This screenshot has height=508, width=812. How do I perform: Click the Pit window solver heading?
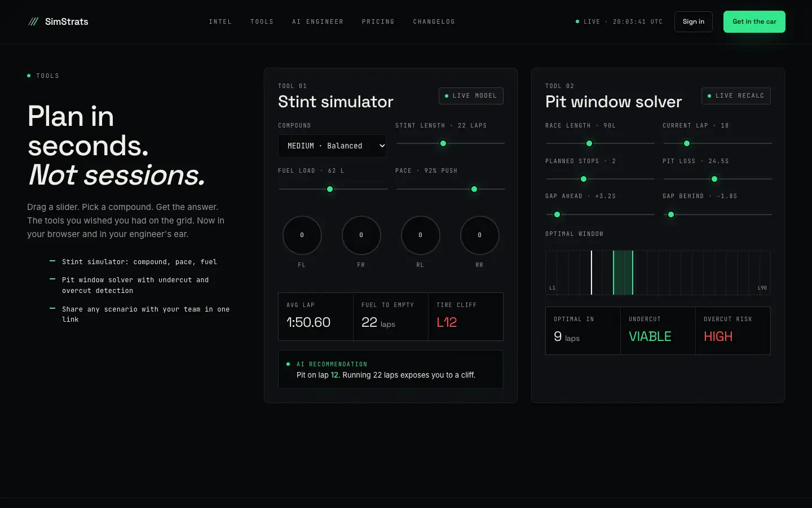[614, 102]
